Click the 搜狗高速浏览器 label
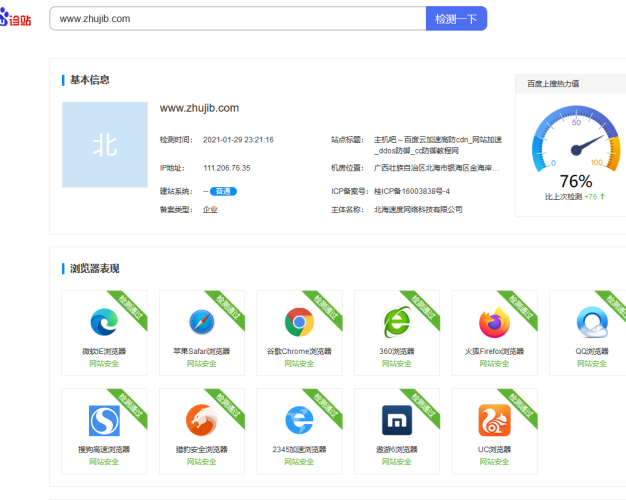 click(104, 450)
